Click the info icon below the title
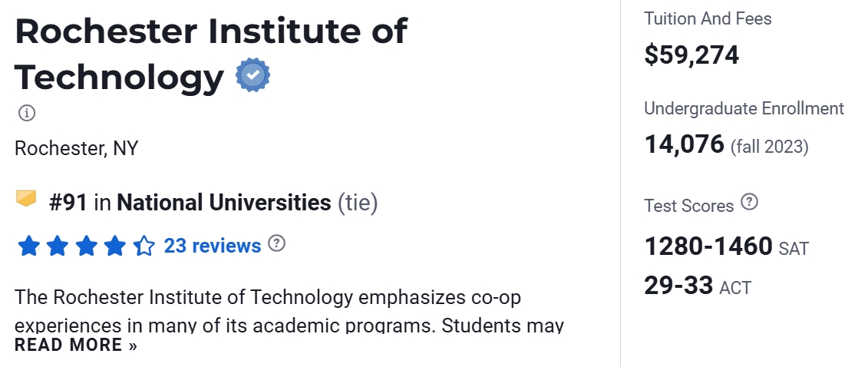 (x=27, y=113)
